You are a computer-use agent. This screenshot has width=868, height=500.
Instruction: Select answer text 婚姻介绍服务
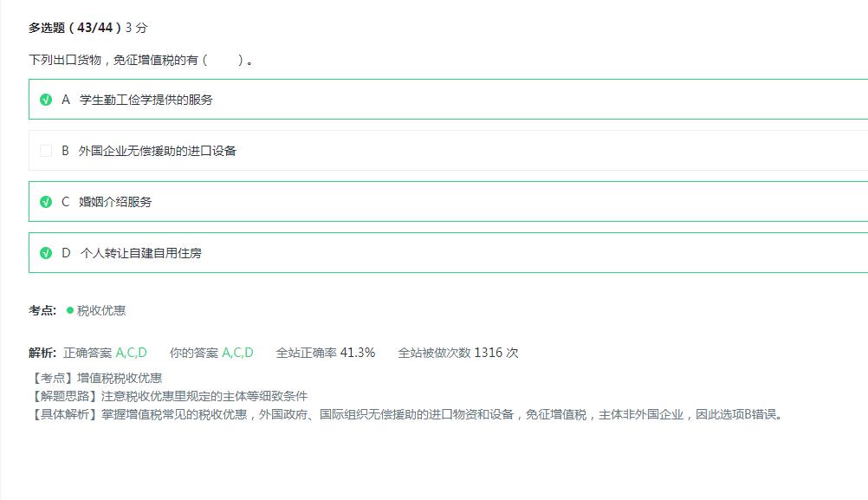[x=115, y=202]
